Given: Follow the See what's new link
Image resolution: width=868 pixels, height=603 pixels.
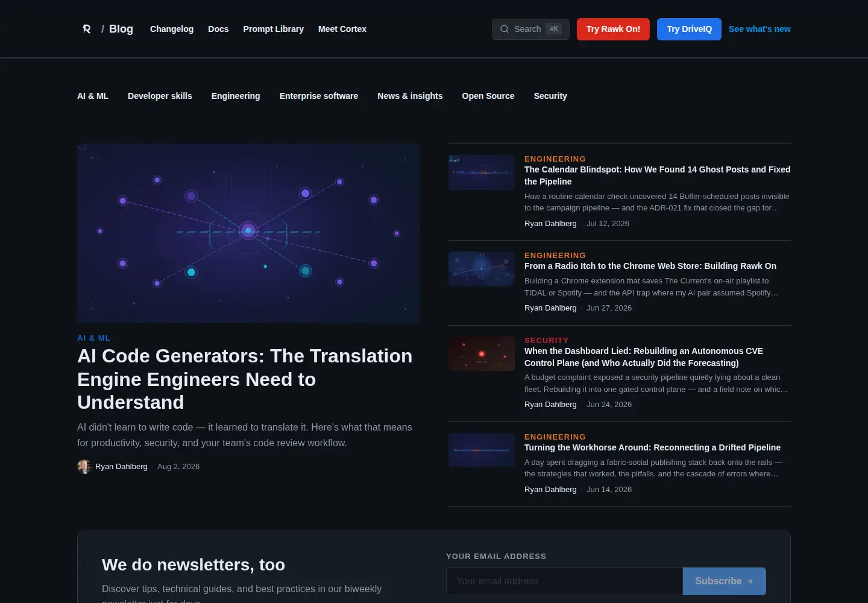Looking at the screenshot, I should pyautogui.click(x=759, y=29).
